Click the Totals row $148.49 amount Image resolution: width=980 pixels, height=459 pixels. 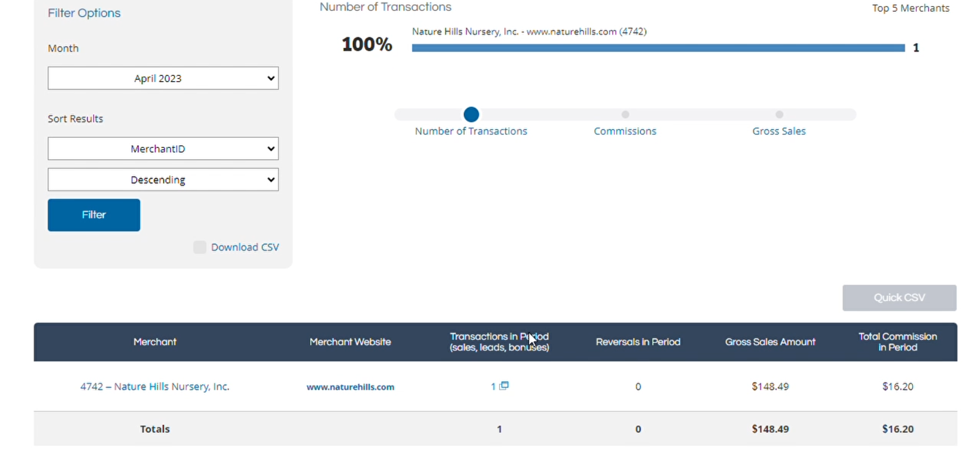point(770,429)
